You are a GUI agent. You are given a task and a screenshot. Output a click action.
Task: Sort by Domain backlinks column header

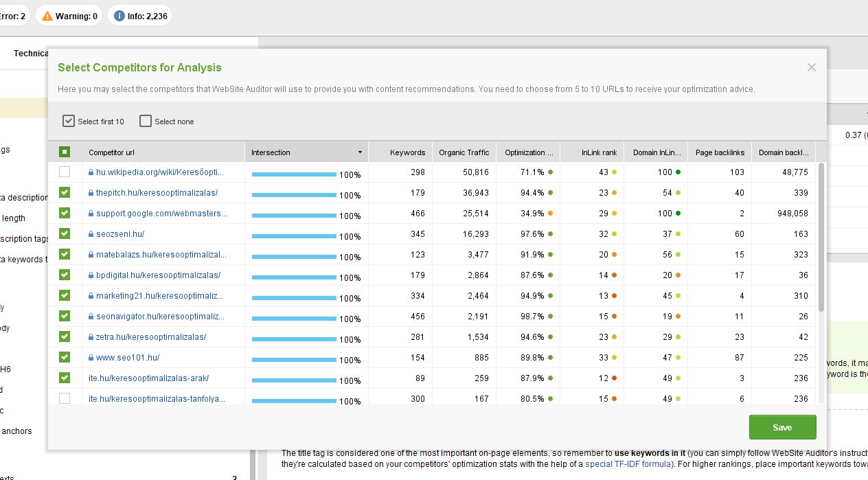tap(784, 152)
